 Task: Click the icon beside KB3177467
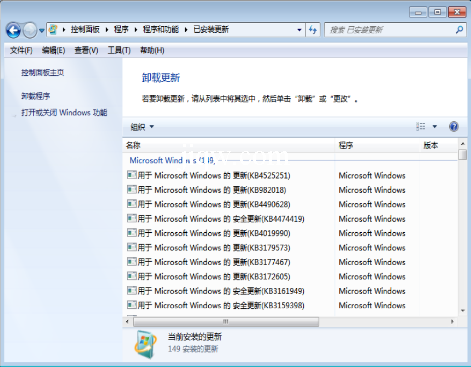click(132, 262)
